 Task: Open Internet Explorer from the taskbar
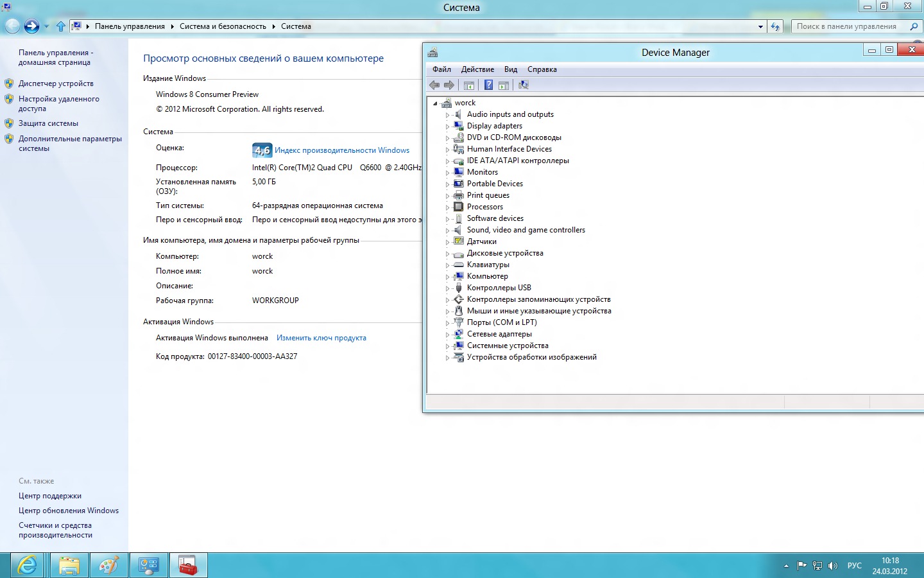[x=27, y=565]
